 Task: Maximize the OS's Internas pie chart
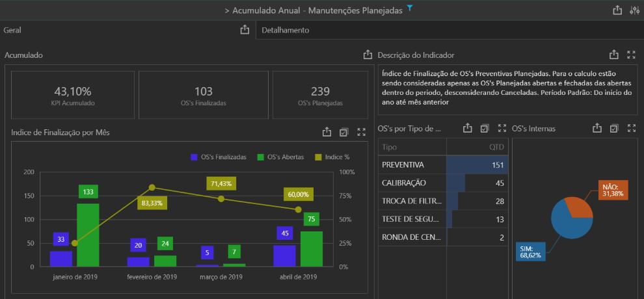click(630, 128)
